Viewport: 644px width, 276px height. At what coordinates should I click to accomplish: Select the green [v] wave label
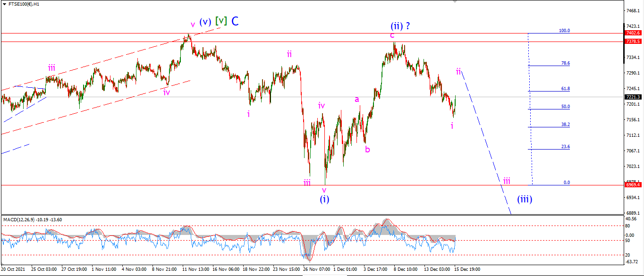click(220, 21)
